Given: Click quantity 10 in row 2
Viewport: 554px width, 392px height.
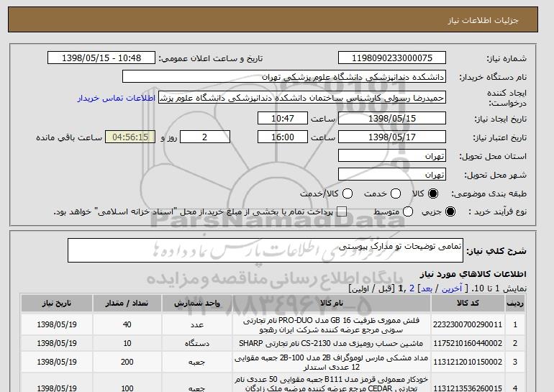Looking at the screenshot, I should [127, 343].
